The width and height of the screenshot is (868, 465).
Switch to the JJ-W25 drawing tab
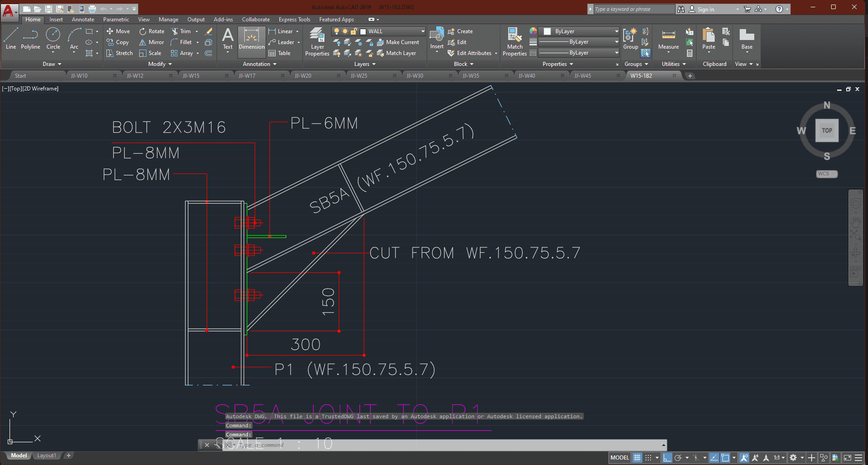(x=359, y=76)
